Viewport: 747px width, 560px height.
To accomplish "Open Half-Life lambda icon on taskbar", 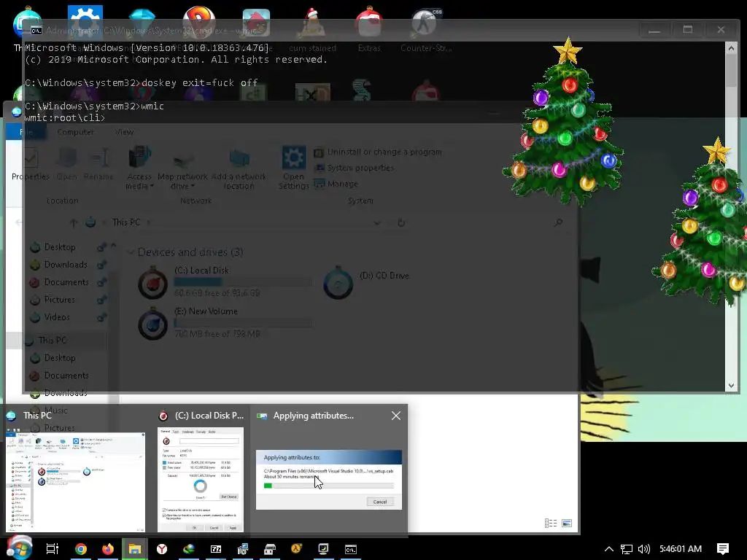I will tap(296, 549).
